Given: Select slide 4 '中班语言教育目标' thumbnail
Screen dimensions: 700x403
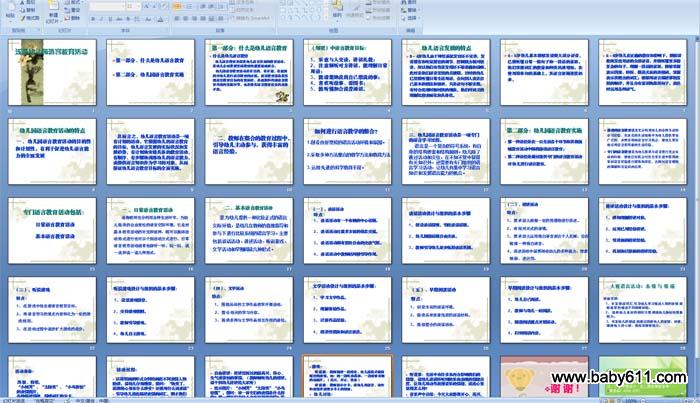Looking at the screenshot, I should [347, 72].
